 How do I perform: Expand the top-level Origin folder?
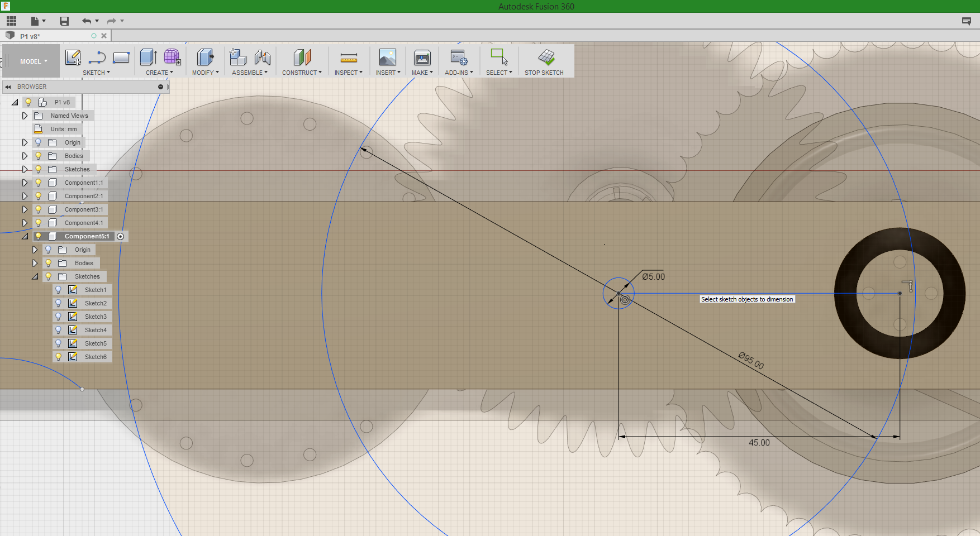(25, 142)
